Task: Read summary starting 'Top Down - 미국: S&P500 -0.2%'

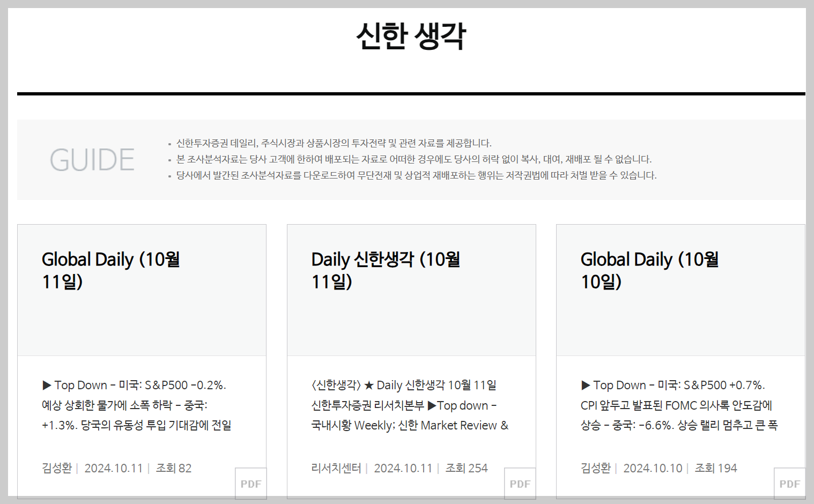Action: point(137,405)
